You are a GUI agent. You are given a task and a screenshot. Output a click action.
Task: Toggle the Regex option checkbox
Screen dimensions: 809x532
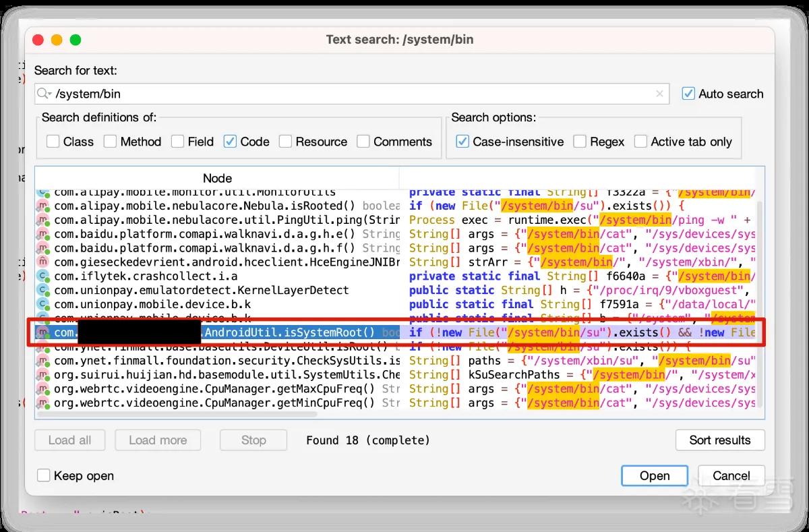click(x=580, y=142)
